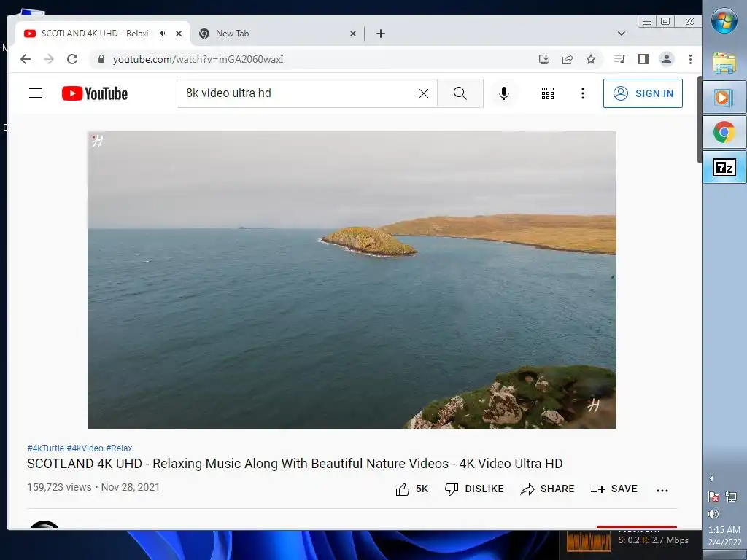Open the volume tray icon

pyautogui.click(x=713, y=514)
